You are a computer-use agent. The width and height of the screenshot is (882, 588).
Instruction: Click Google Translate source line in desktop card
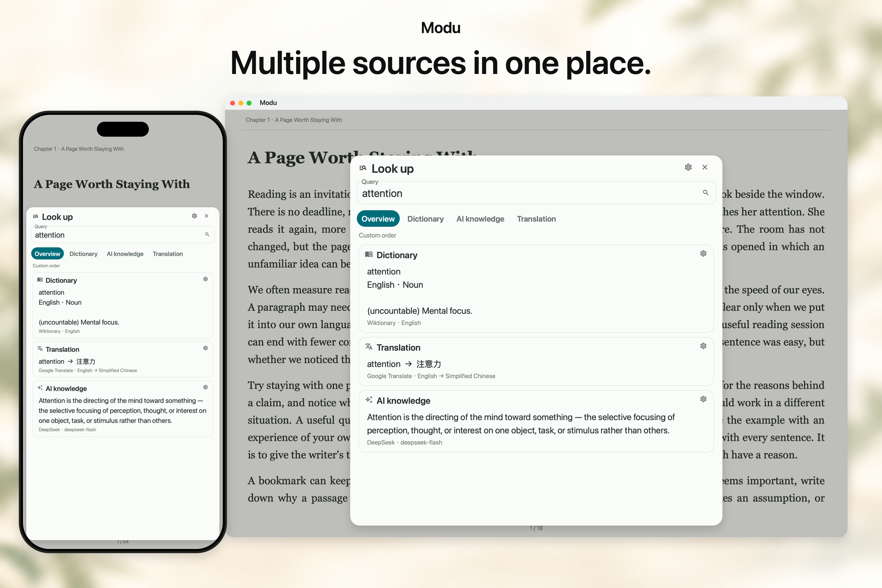click(x=431, y=376)
